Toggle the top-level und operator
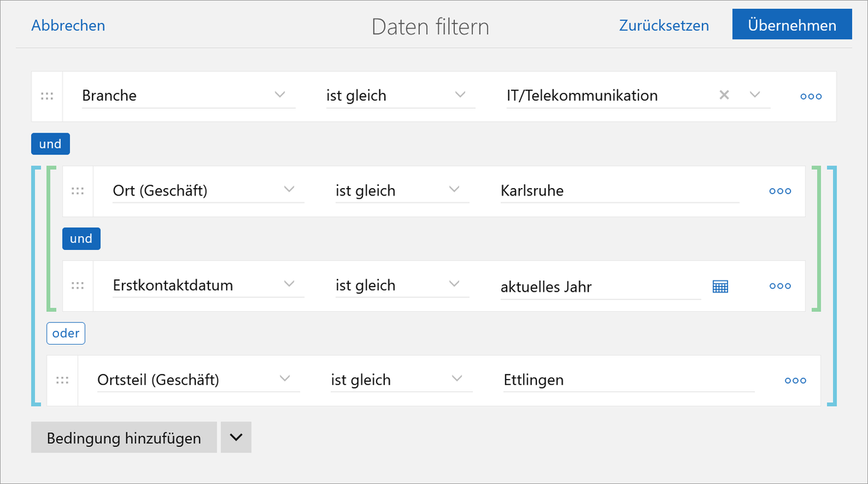The width and height of the screenshot is (868, 484). [50, 144]
